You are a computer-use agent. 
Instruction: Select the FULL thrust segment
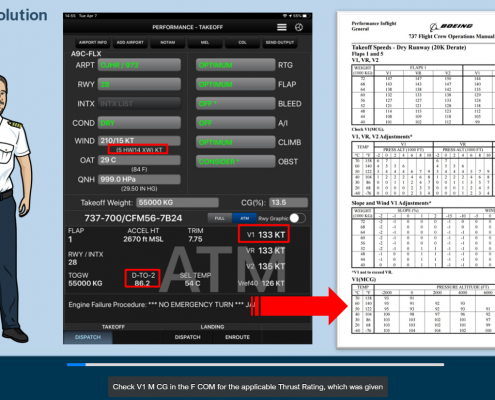pyautogui.click(x=220, y=218)
